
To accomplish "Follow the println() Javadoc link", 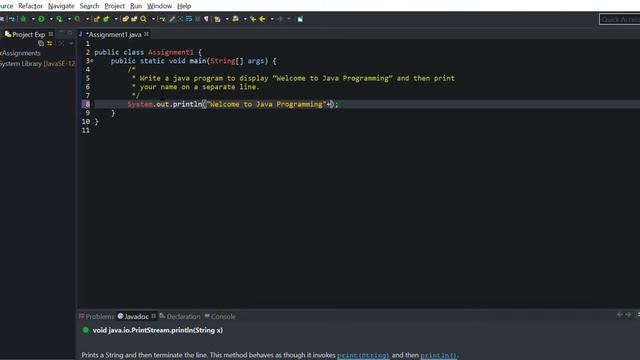I will (x=439, y=355).
